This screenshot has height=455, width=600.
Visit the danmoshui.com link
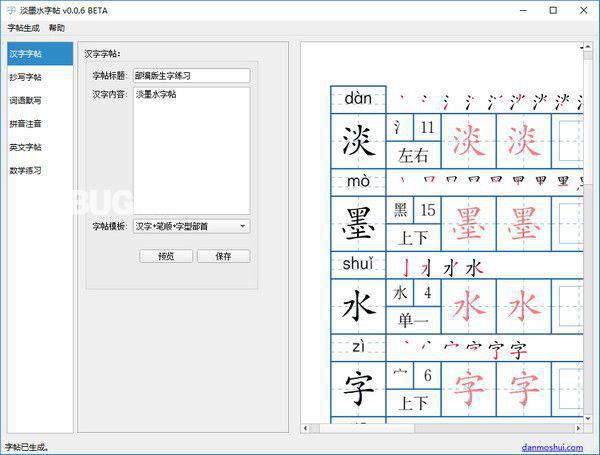(x=552, y=447)
